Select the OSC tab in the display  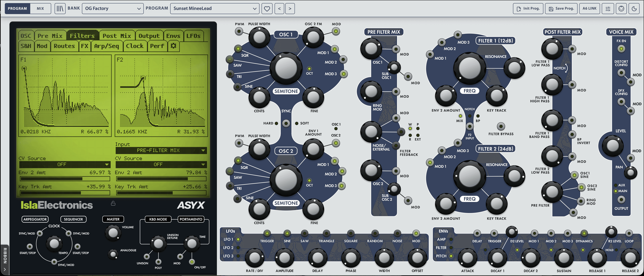tap(26, 36)
